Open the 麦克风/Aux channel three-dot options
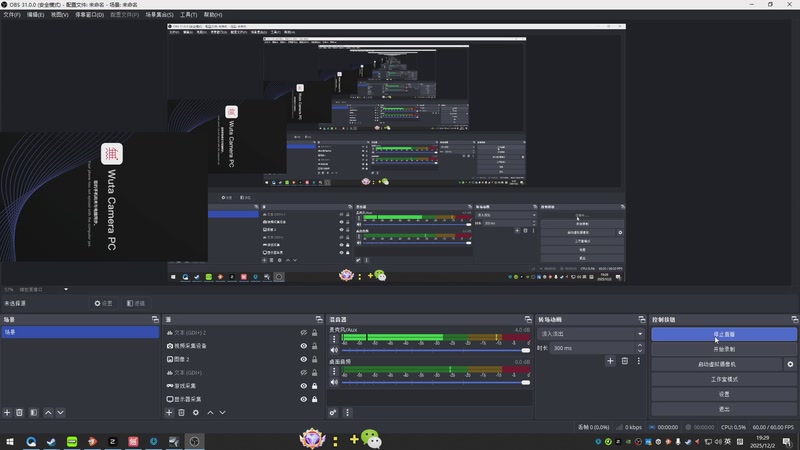The width and height of the screenshot is (800, 450). [x=334, y=339]
